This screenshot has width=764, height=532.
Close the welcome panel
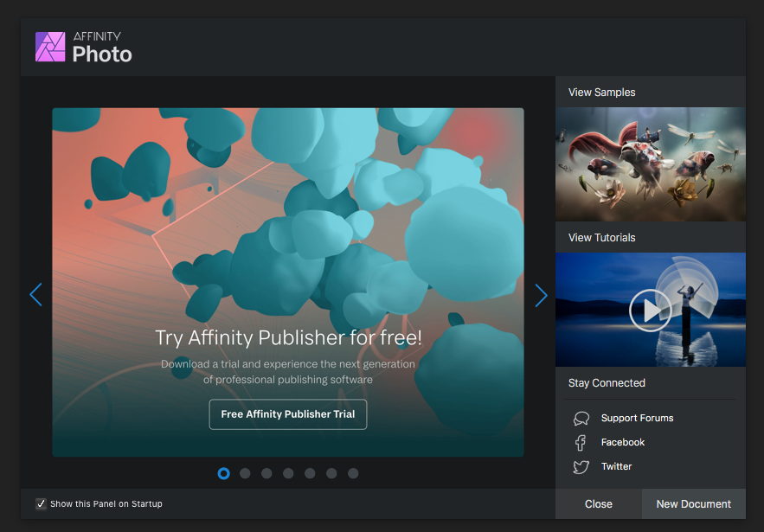(x=599, y=503)
